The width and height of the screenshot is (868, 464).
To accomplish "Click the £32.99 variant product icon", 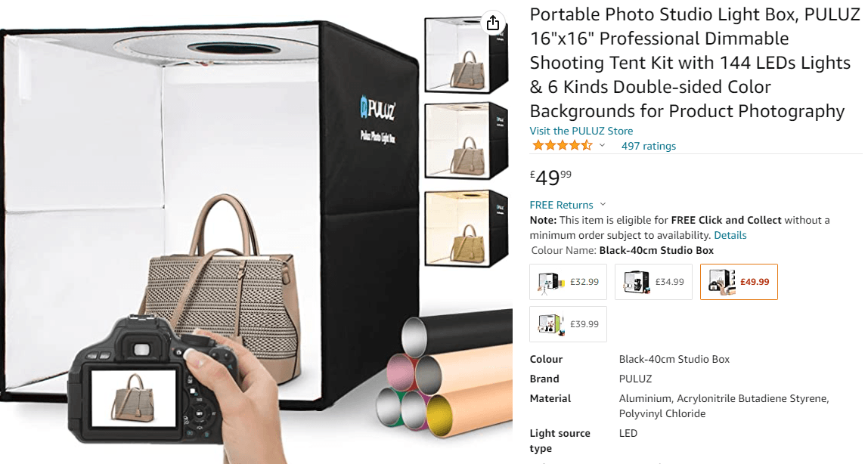I will tap(550, 283).
